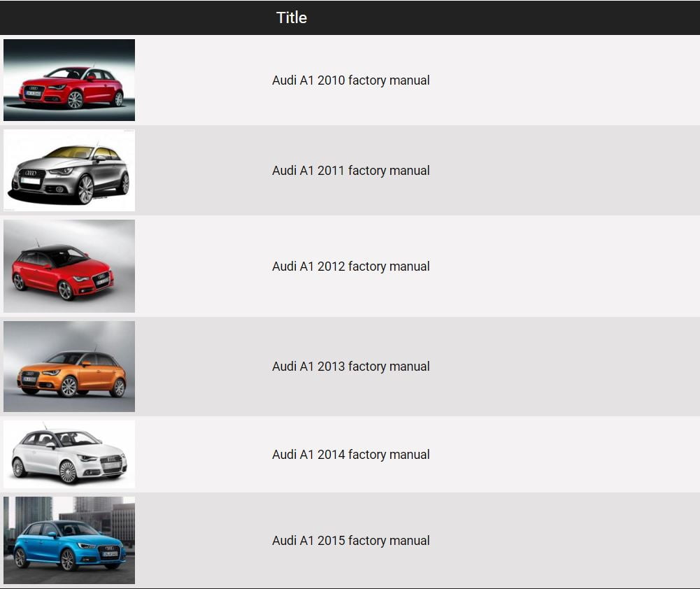This screenshot has width=700, height=589.
Task: Click the white Audi A1 2014 thumbnail
Action: 69,454
